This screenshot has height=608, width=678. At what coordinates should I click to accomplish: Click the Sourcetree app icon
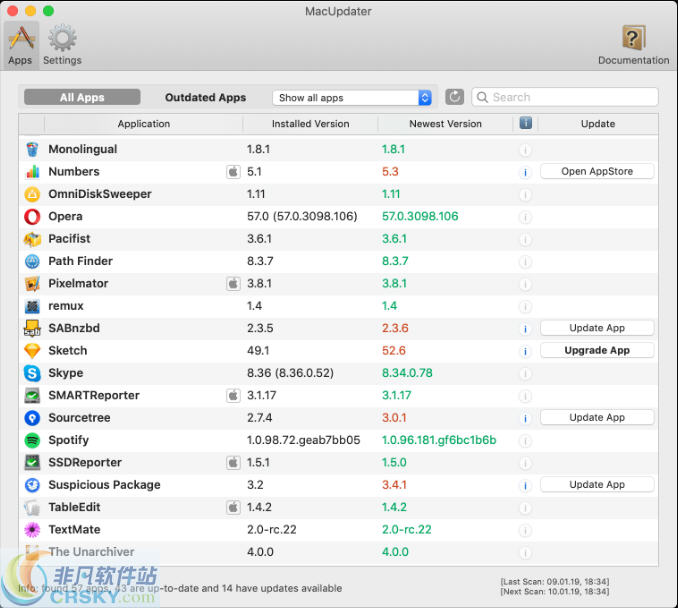pos(32,418)
